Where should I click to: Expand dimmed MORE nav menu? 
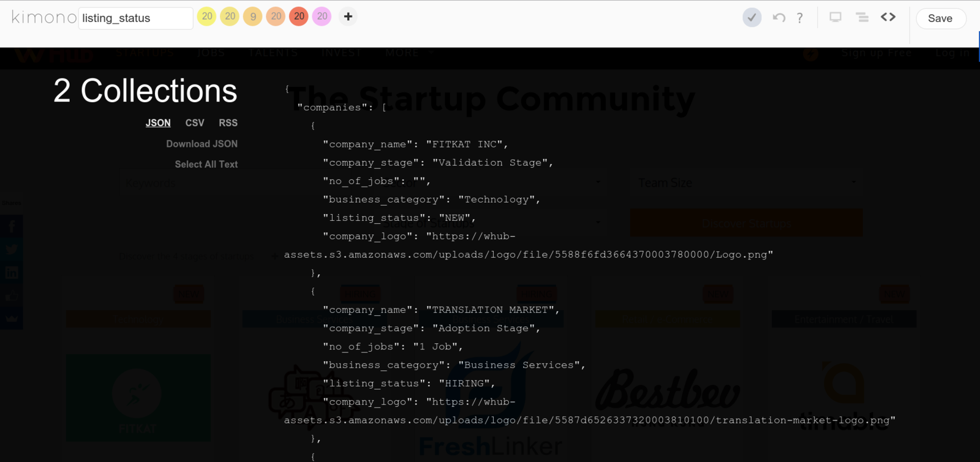coord(409,53)
